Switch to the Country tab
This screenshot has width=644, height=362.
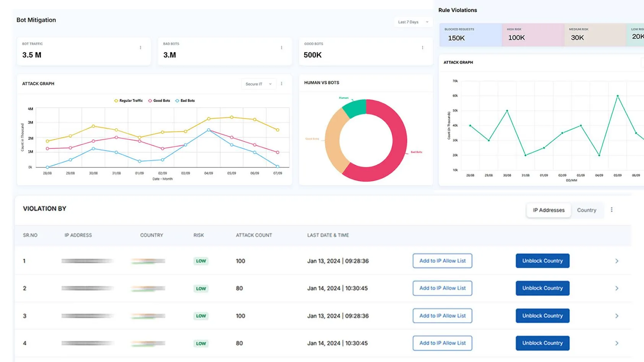(x=586, y=210)
